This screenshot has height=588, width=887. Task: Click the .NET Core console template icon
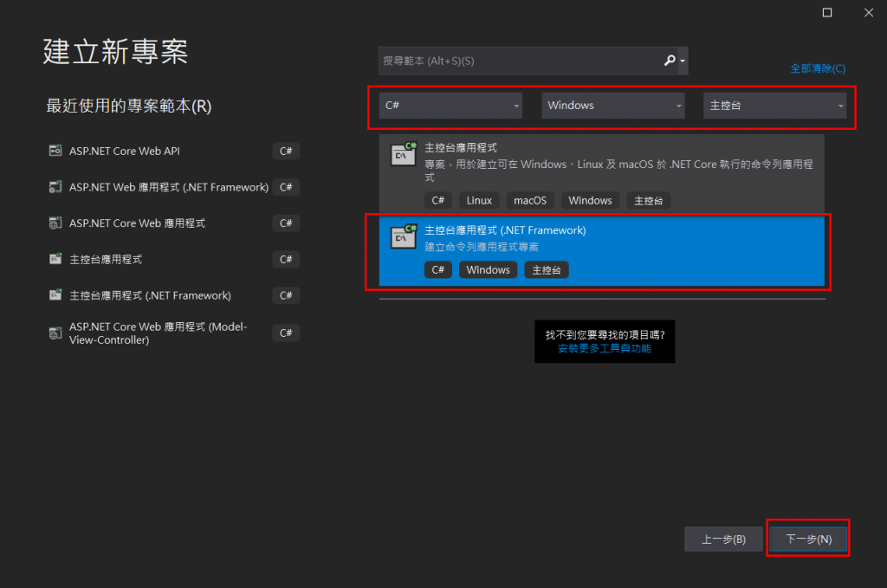pos(404,154)
